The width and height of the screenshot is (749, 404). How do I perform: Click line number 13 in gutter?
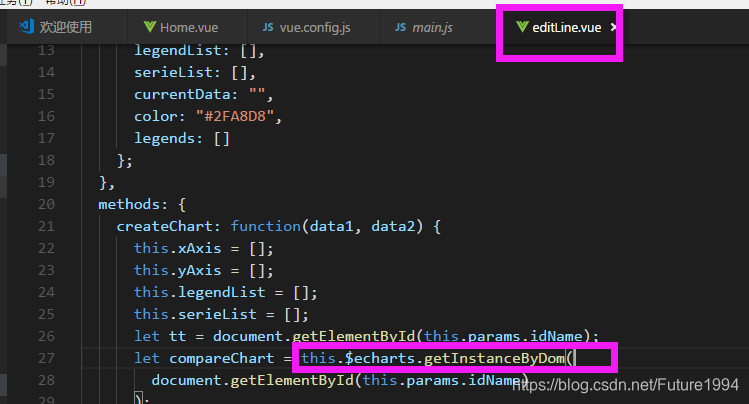pyautogui.click(x=46, y=50)
